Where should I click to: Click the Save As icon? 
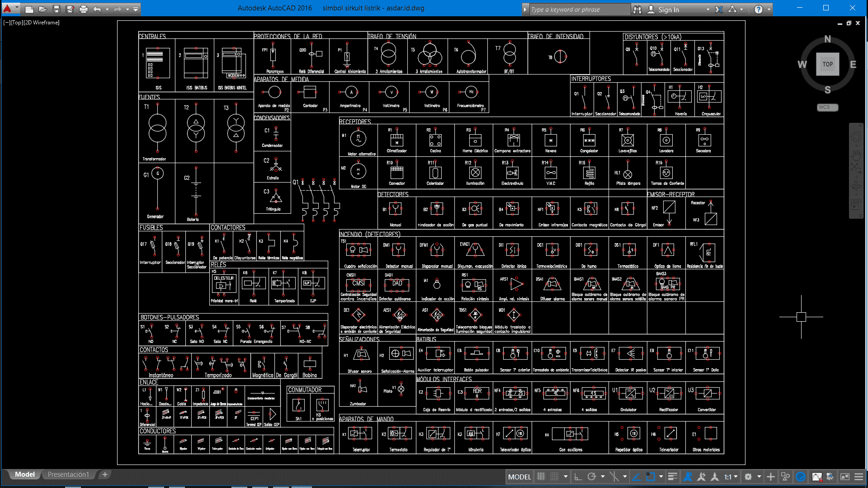[70, 9]
